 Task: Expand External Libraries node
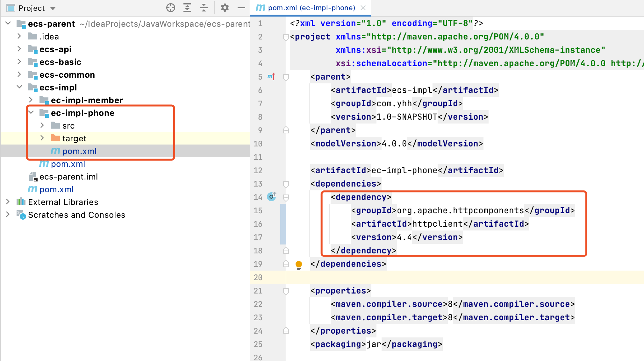8,202
